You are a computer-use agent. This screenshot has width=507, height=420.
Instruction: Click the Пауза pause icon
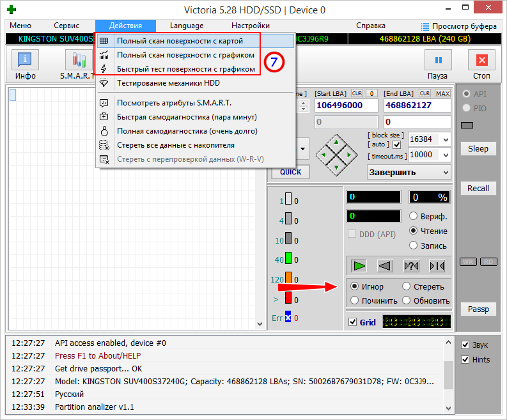(x=438, y=60)
